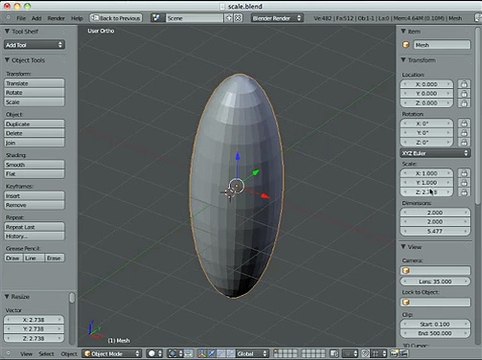Click the Lens 35.000 value slider
Viewport: 482px width, 360px height.
pos(435,281)
